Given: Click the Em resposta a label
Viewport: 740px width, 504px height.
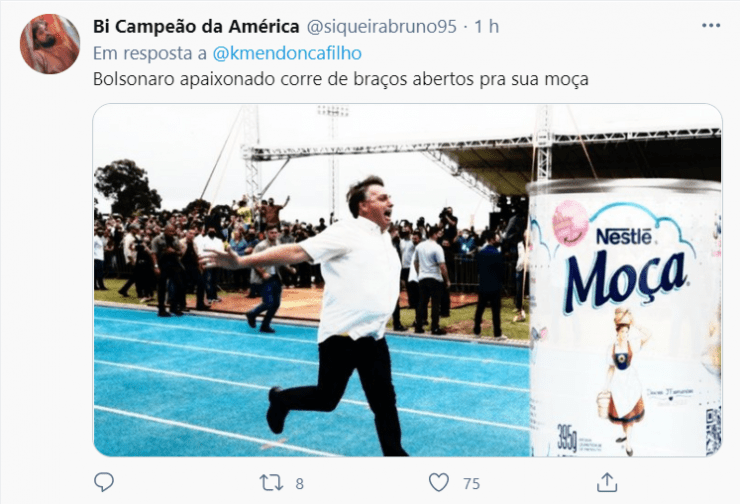Looking at the screenshot, I should (150, 53).
